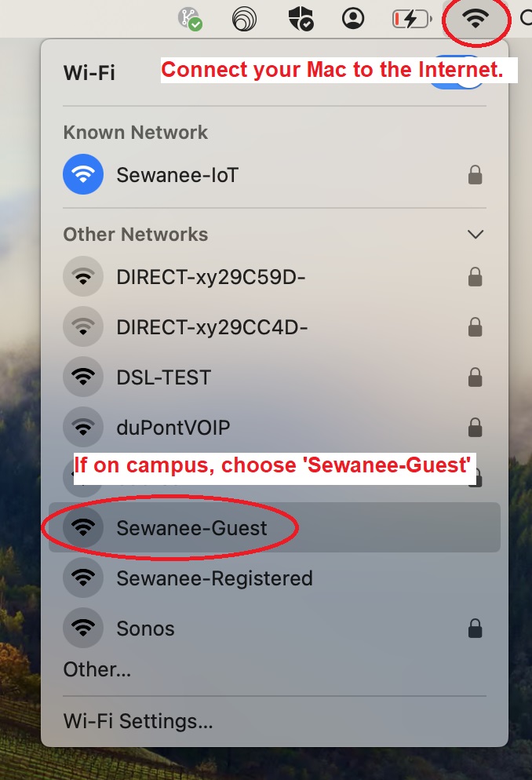Select the Sewanee-Registered network

click(x=275, y=578)
